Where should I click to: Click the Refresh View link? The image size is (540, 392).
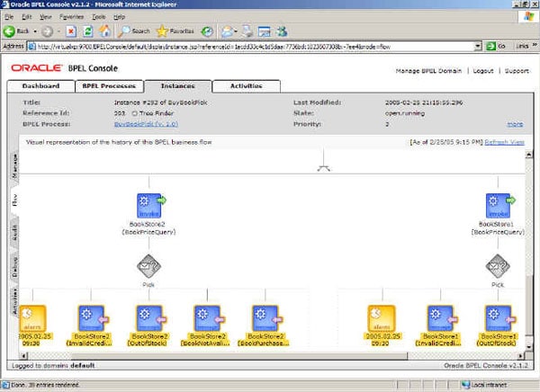click(505, 142)
